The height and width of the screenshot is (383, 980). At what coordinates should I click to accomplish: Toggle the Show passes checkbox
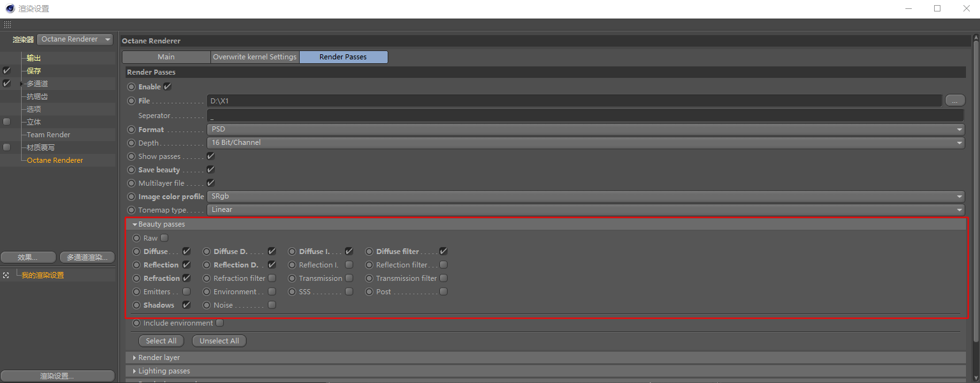(211, 156)
